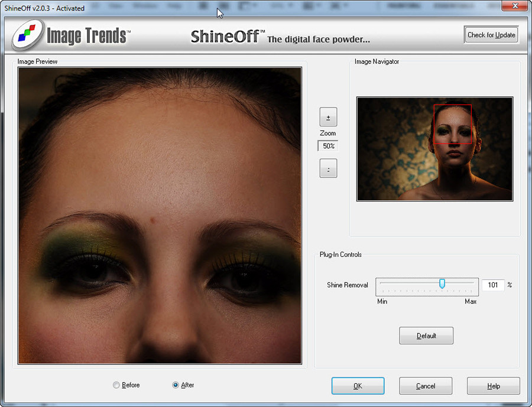
Task: Open the Help button
Action: (494, 386)
